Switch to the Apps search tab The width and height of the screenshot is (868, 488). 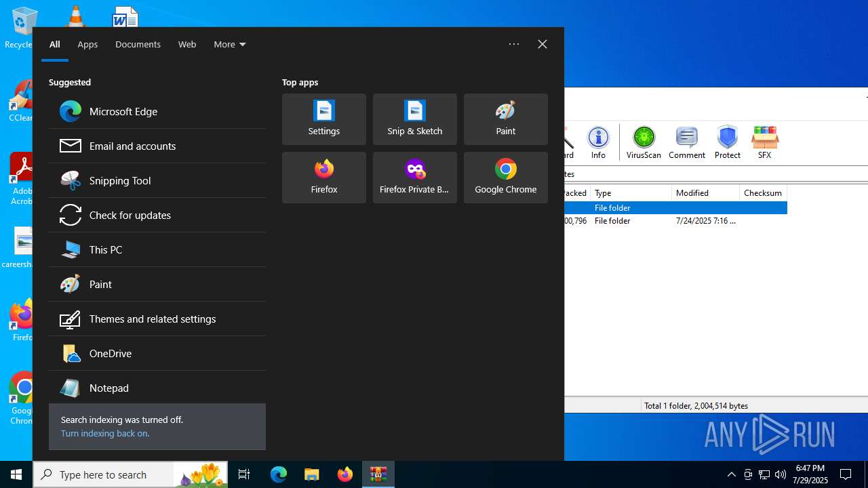point(87,44)
